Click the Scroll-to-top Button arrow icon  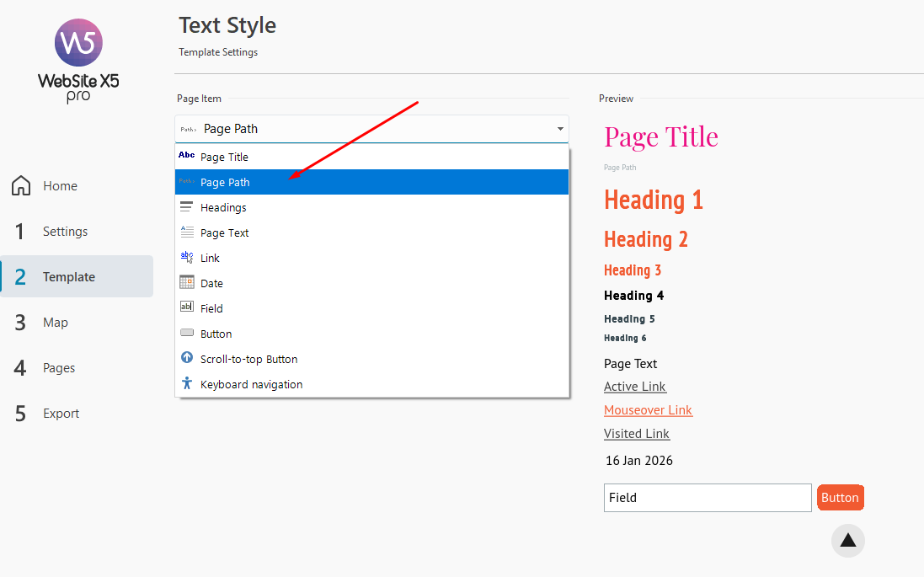187,359
